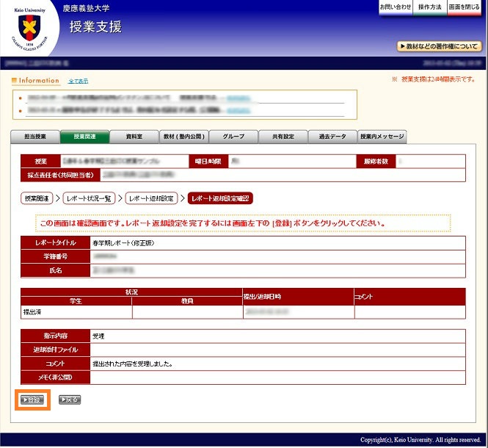Screen dimensions: 488x448
Task: Open 教材などの著作権について notice
Action: (439, 46)
